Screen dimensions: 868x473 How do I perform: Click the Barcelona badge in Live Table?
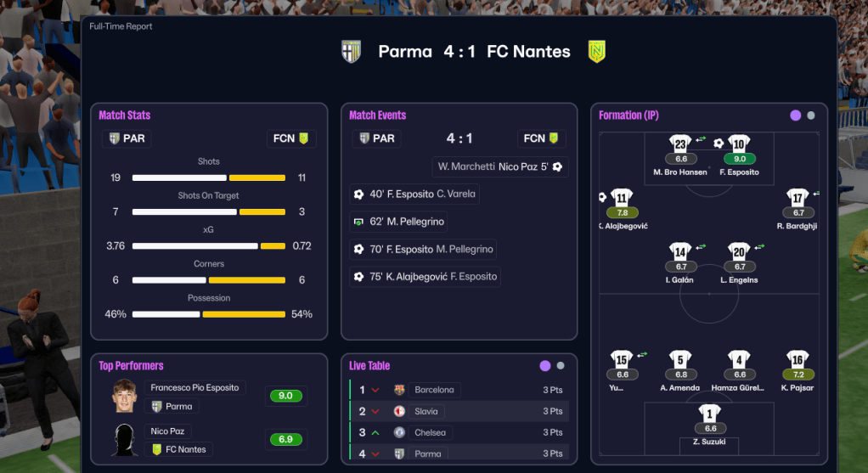tap(399, 390)
